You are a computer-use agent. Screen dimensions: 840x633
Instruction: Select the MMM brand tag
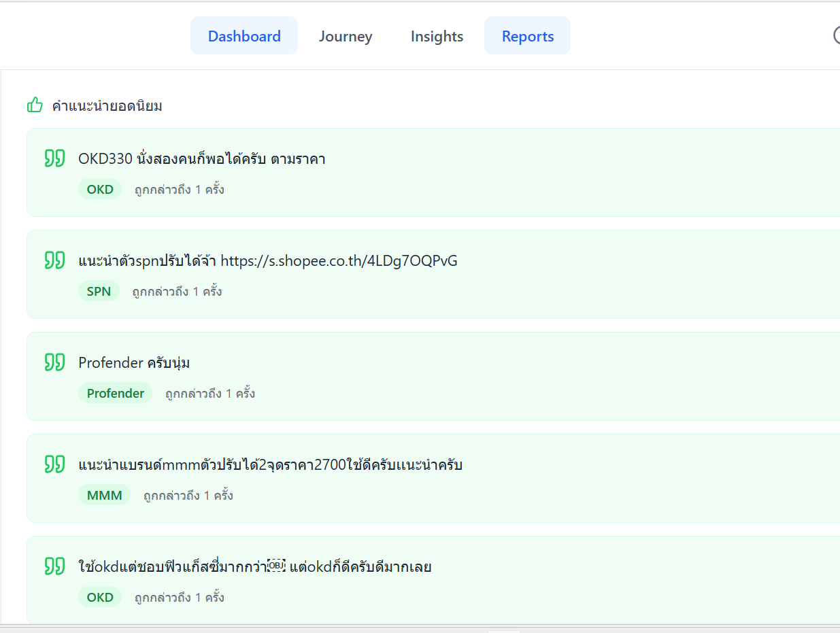[x=104, y=495]
